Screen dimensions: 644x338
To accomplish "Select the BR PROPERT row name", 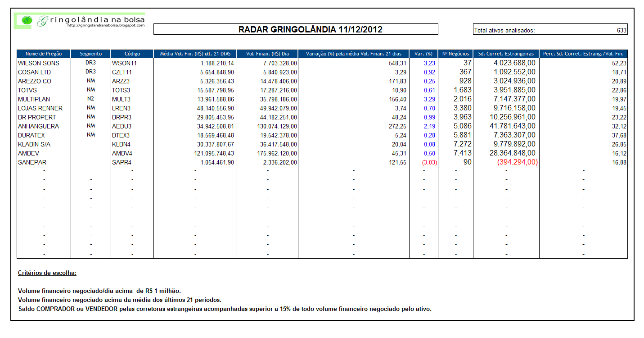I will coord(37,117).
